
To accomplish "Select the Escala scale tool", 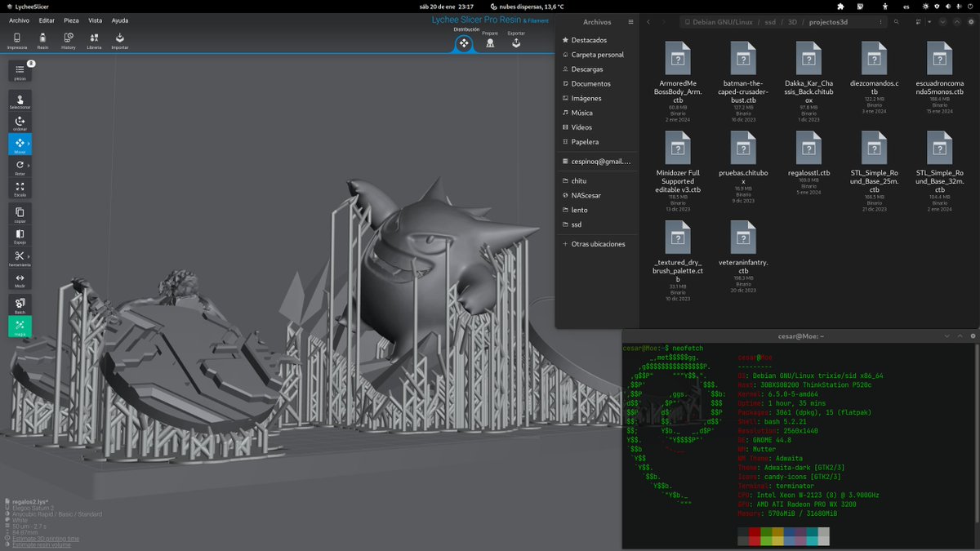I will [x=20, y=189].
